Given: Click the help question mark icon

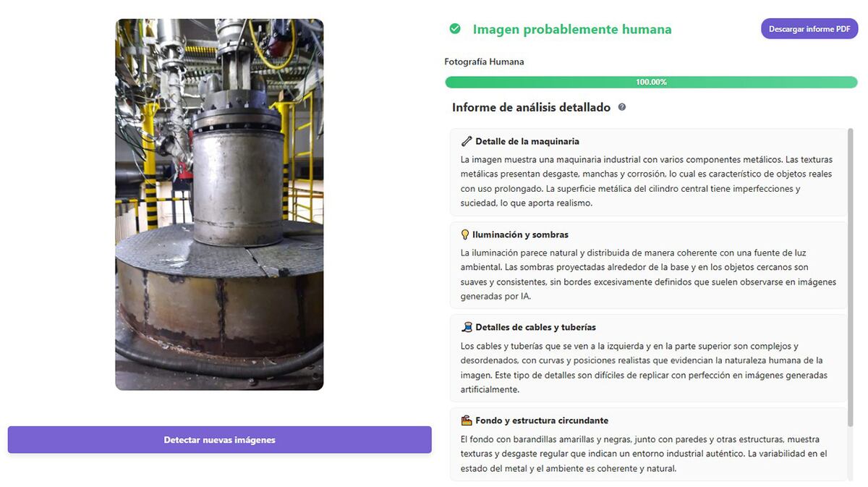Looking at the screenshot, I should click(621, 107).
